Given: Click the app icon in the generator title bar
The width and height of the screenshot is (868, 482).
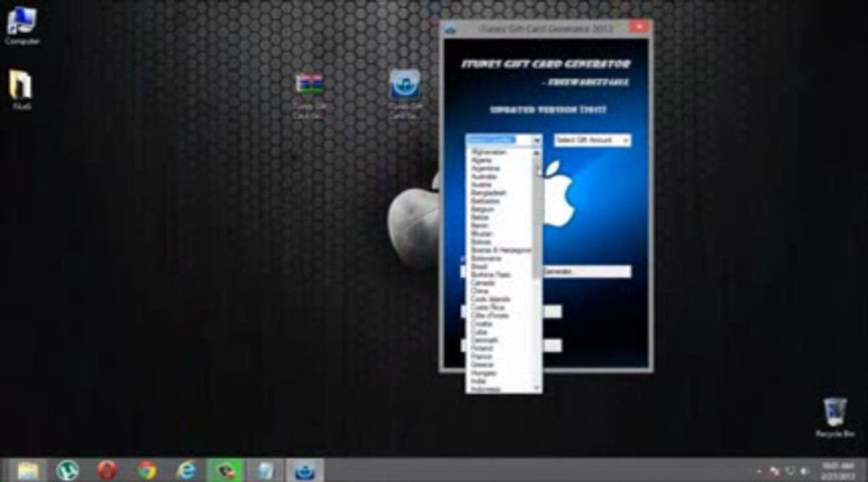Looking at the screenshot, I should coord(451,29).
